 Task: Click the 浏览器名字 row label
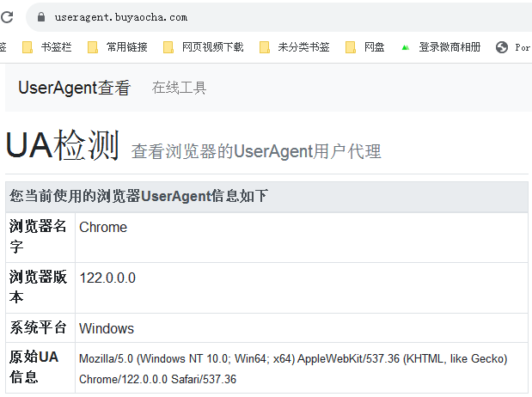tap(38, 236)
